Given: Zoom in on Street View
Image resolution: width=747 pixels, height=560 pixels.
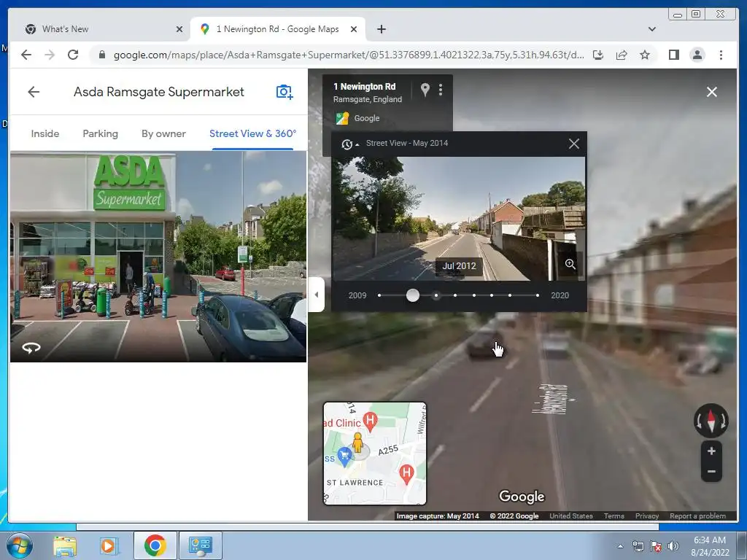Looking at the screenshot, I should tap(711, 451).
